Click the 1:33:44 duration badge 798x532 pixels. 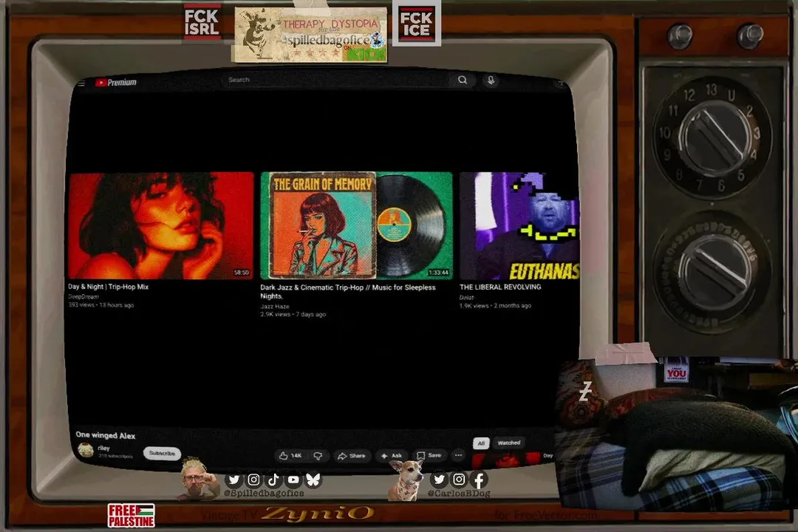pos(438,273)
